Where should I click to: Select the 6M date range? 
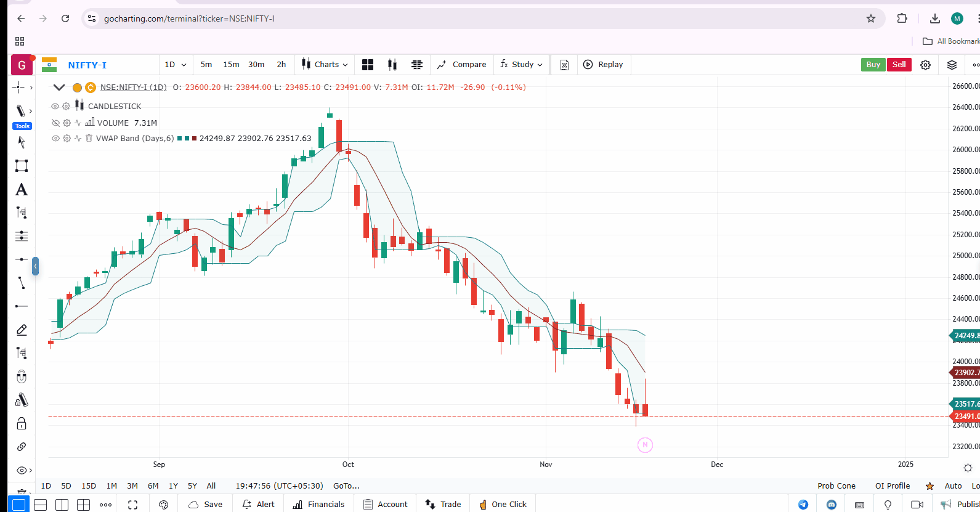click(x=153, y=486)
